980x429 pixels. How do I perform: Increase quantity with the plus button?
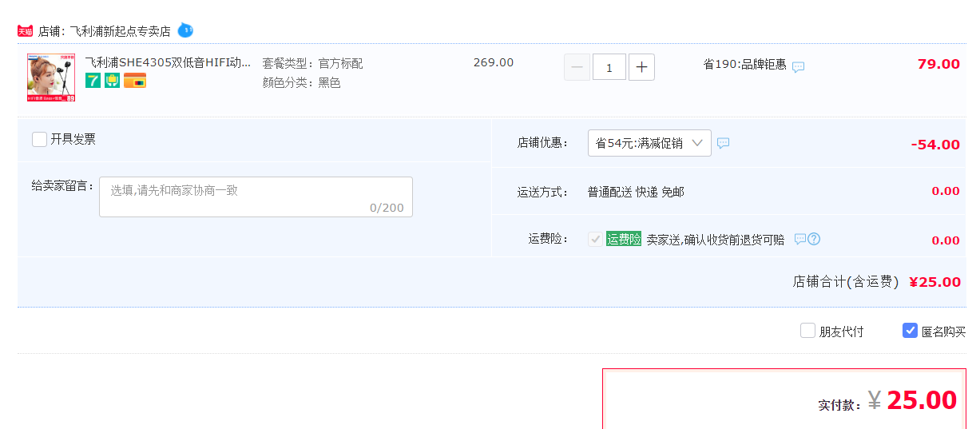(641, 67)
